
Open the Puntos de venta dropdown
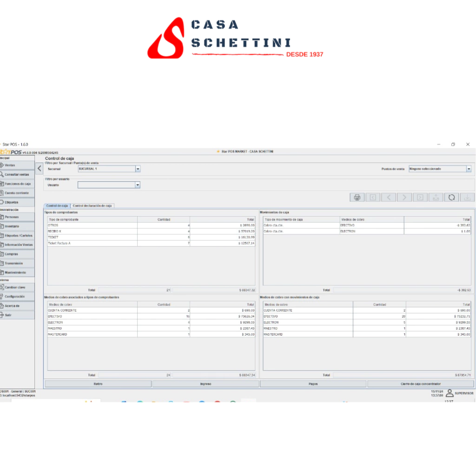click(469, 169)
